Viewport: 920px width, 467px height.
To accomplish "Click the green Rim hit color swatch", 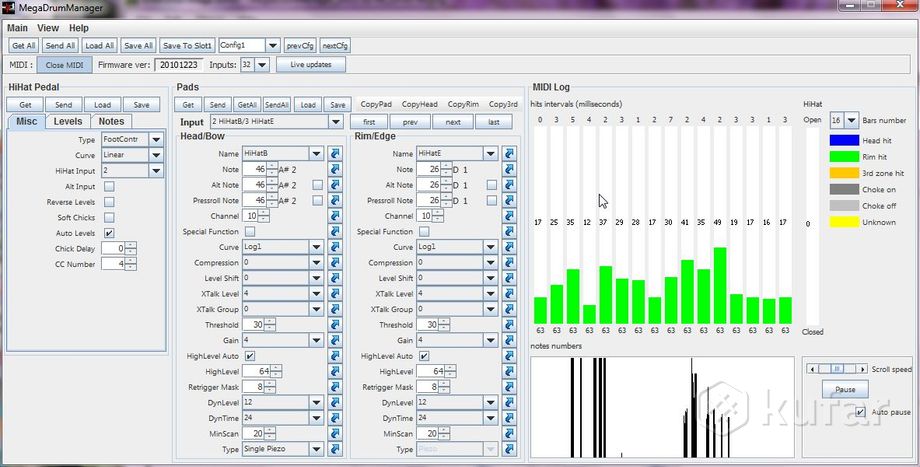I will point(844,157).
